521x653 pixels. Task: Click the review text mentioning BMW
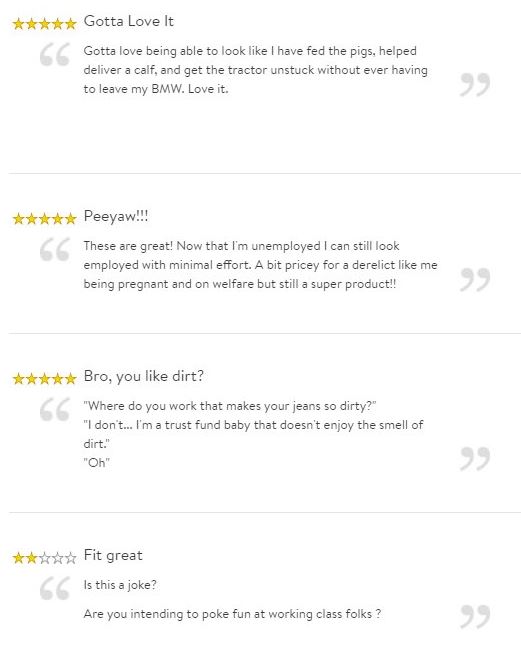(x=255, y=70)
